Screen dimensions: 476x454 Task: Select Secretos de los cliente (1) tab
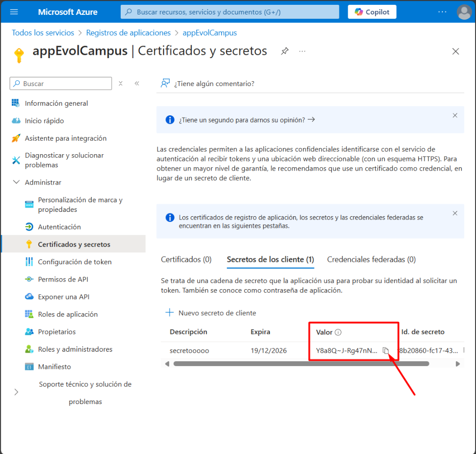271,259
